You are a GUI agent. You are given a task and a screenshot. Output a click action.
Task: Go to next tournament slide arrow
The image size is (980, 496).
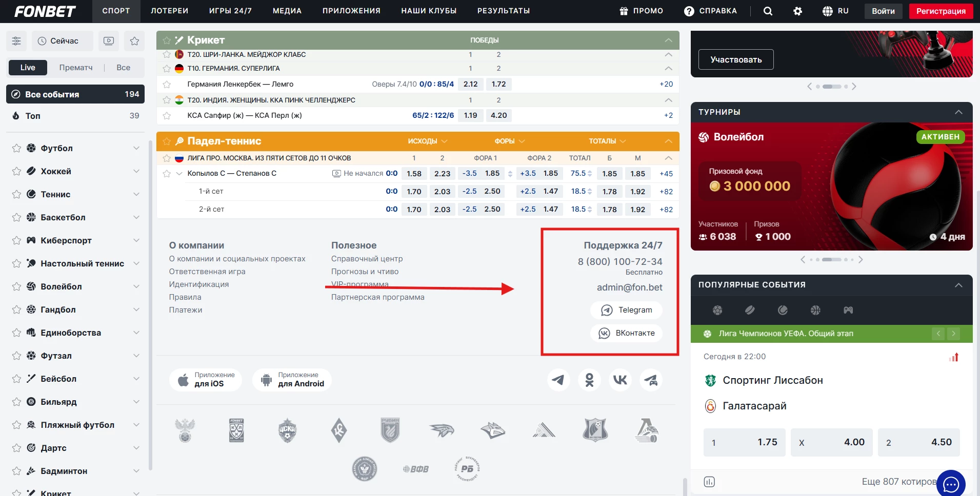(x=861, y=260)
